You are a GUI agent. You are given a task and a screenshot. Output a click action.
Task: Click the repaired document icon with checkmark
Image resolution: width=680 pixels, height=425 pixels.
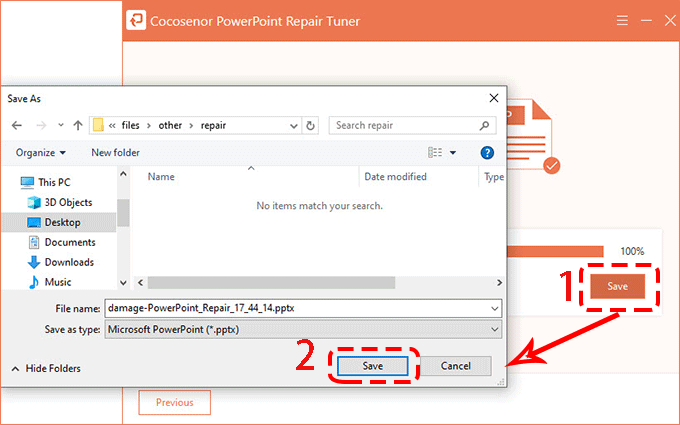click(533, 137)
